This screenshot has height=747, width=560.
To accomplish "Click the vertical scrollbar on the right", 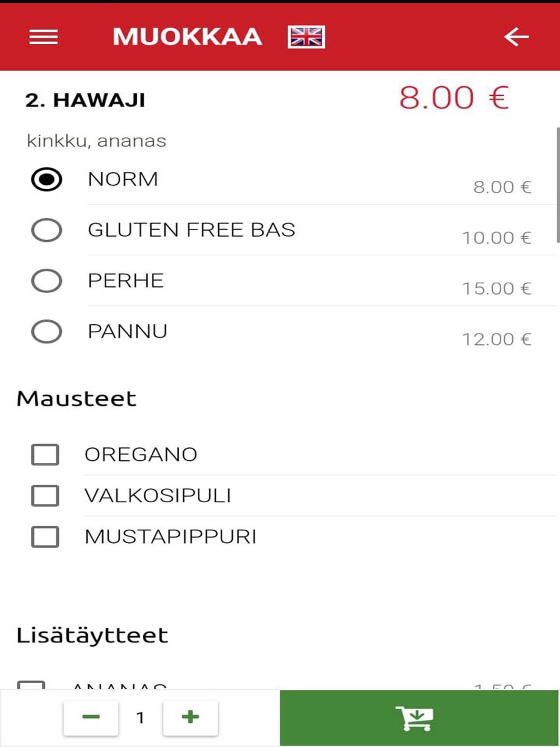I will [558, 185].
